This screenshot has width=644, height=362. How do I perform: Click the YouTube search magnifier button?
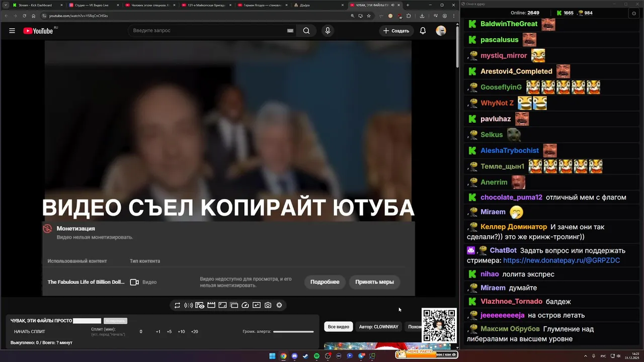pos(306,31)
